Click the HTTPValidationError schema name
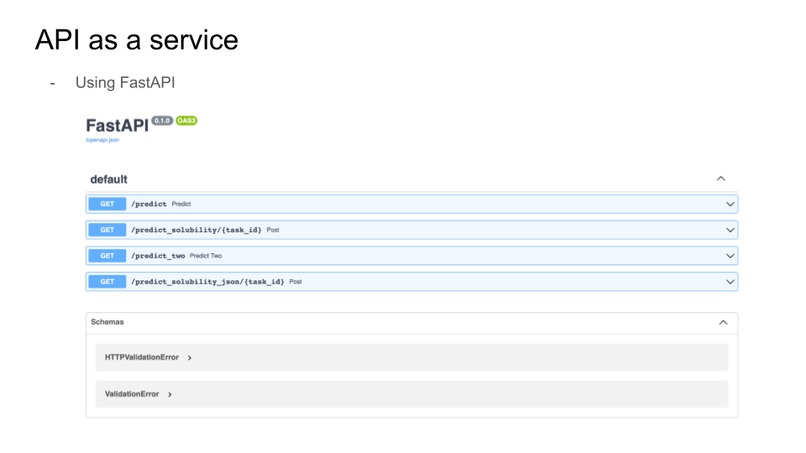The height and width of the screenshot is (453, 806). pos(141,357)
